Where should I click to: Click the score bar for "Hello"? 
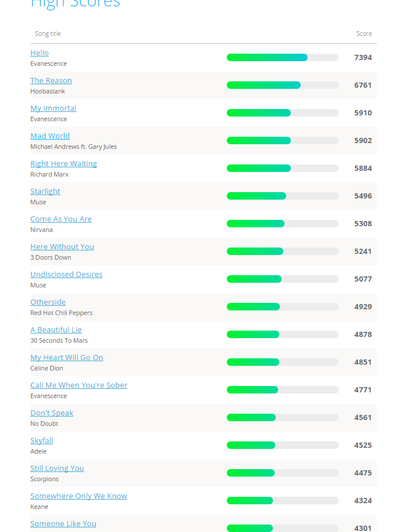[282, 58]
